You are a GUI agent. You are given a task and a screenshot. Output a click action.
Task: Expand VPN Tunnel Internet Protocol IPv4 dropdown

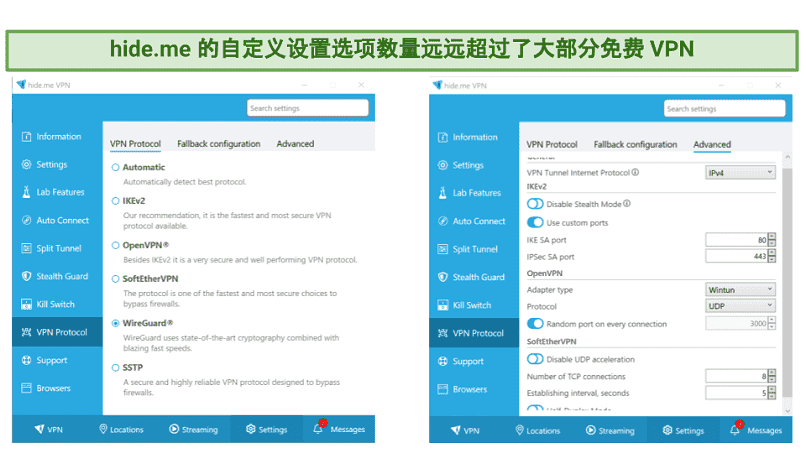click(x=740, y=172)
